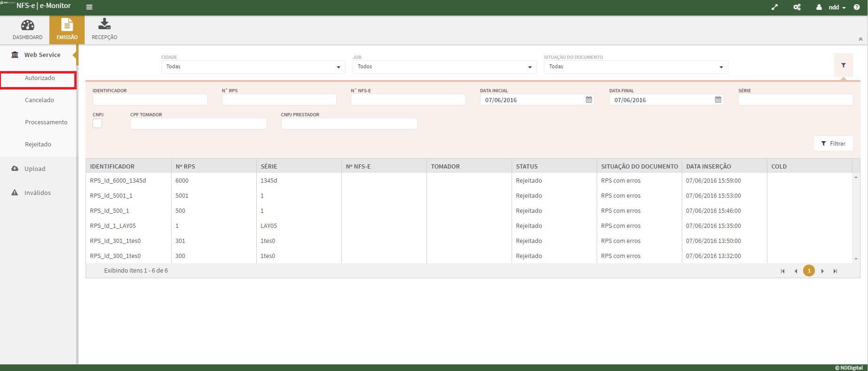This screenshot has height=371, width=868.
Task: Open the ndd user menu
Action: tap(834, 7)
